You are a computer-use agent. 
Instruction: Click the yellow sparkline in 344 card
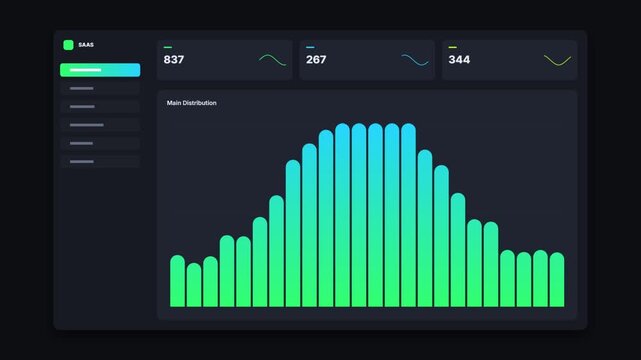click(558, 60)
